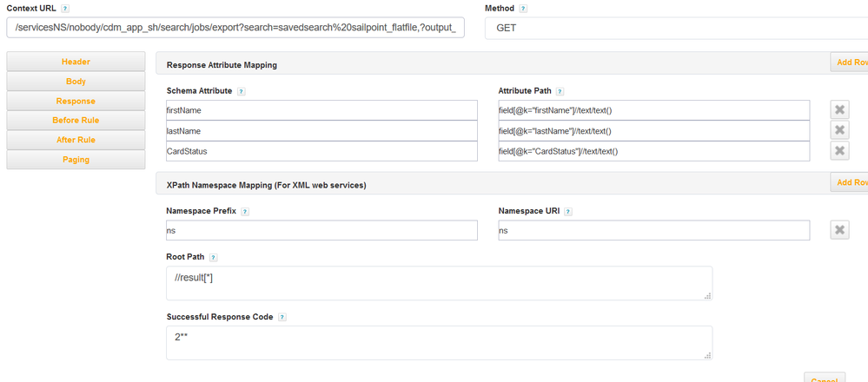
Task: Add row to Response Attribute Mapping
Action: (850, 63)
